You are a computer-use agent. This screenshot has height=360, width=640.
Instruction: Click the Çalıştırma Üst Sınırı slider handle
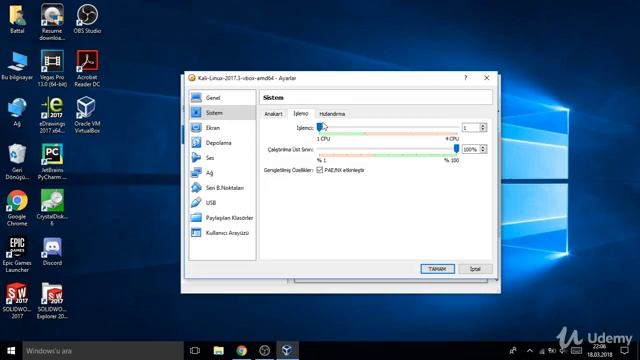click(456, 149)
